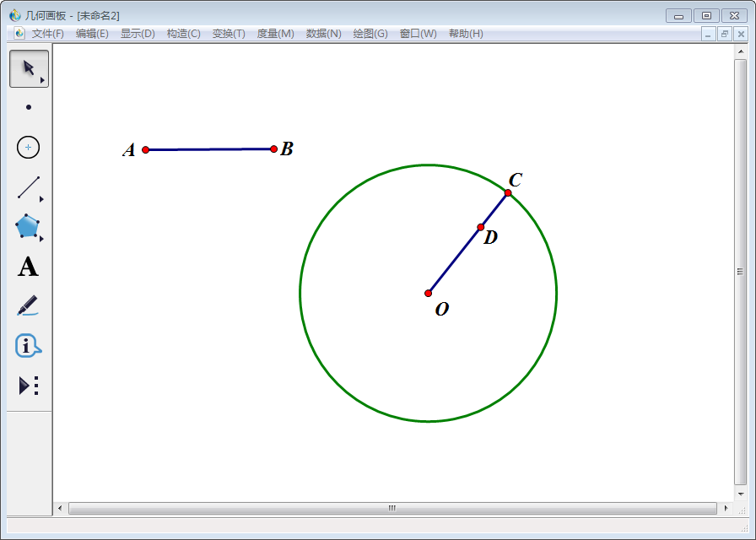Click the horizontal scrollbar thumb
The width and height of the screenshot is (756, 540).
coord(392,508)
